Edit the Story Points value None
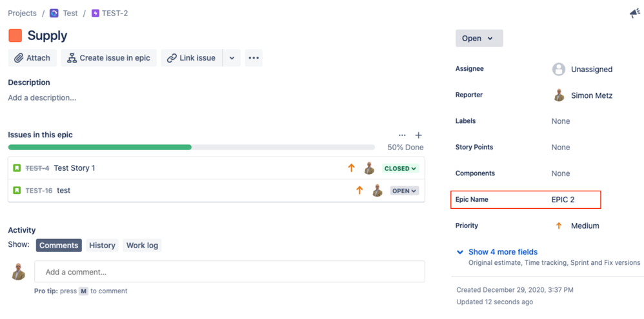The height and width of the screenshot is (319, 644). pyautogui.click(x=561, y=148)
